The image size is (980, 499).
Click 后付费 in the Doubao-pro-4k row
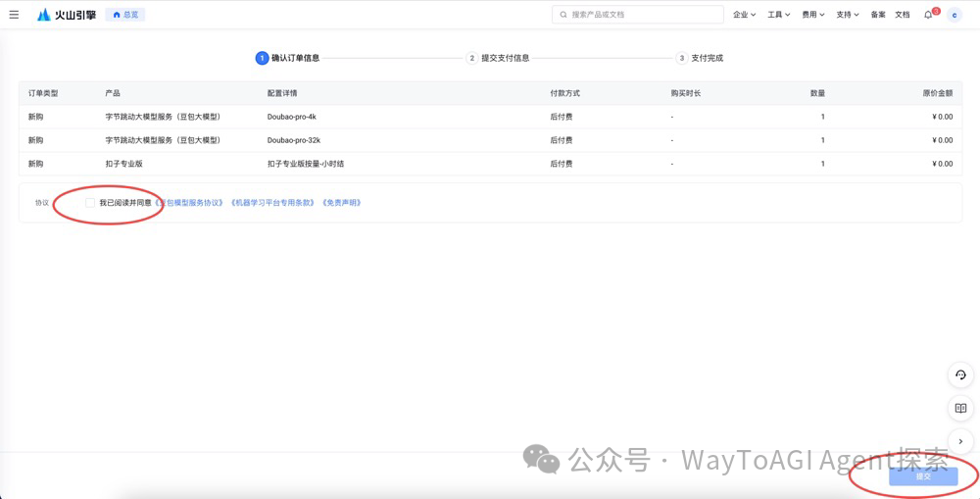[562, 117]
